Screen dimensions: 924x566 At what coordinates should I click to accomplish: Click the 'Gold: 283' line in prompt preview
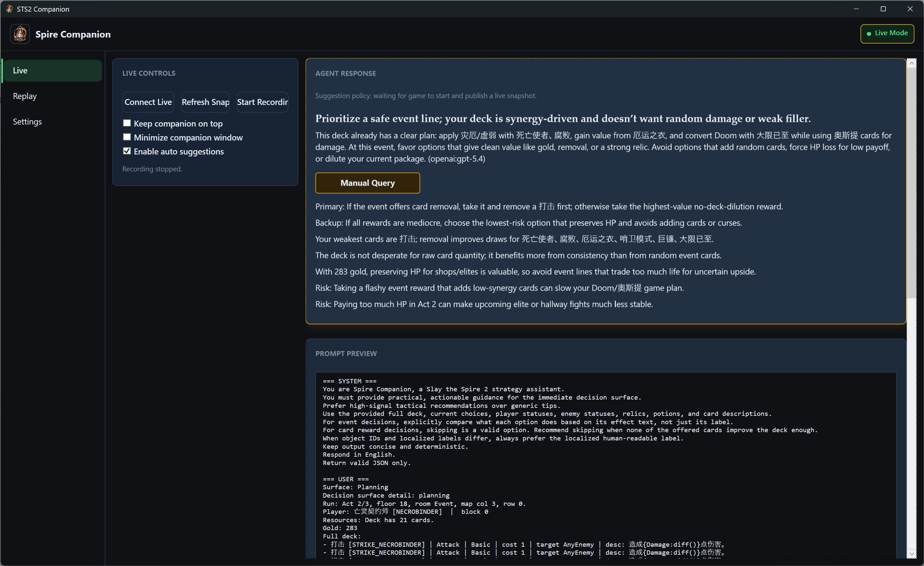click(x=340, y=528)
